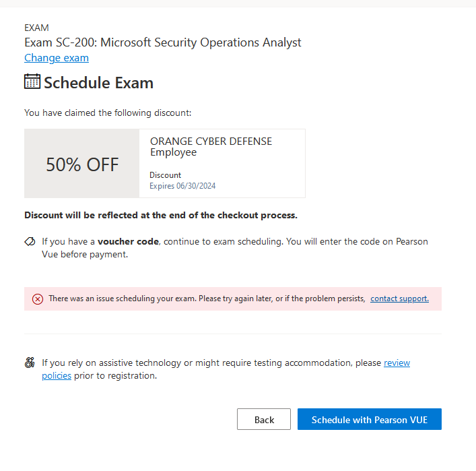Click the voucher tag icon

[x=30, y=242]
